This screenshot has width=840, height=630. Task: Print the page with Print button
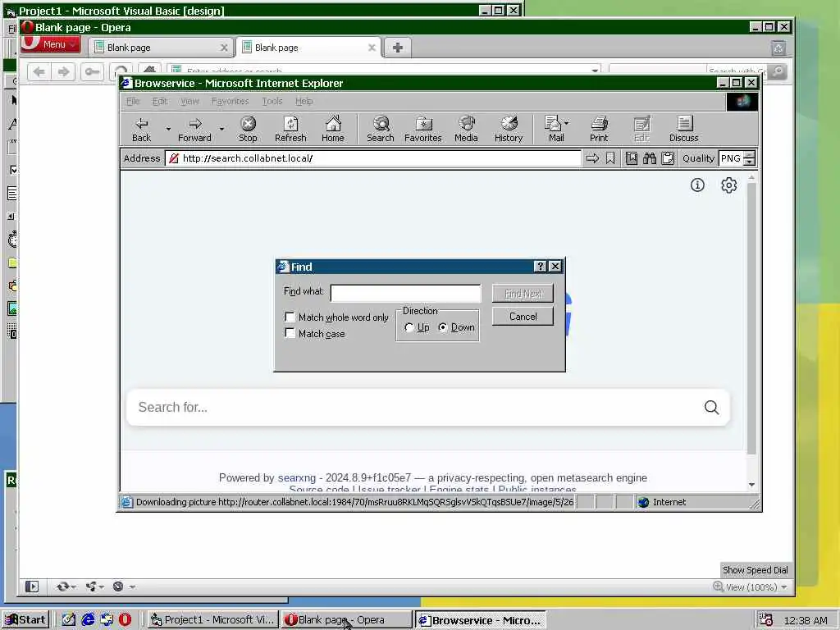(599, 130)
